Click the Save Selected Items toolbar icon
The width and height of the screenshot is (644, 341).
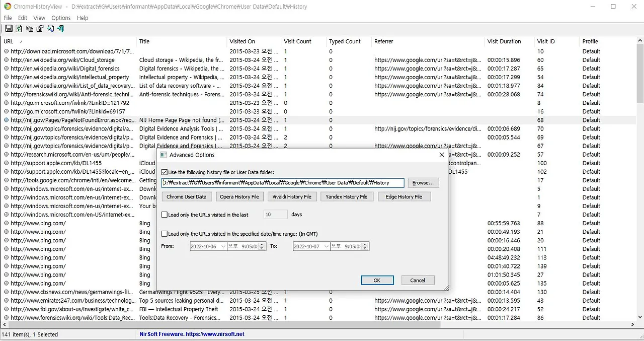click(x=8, y=29)
